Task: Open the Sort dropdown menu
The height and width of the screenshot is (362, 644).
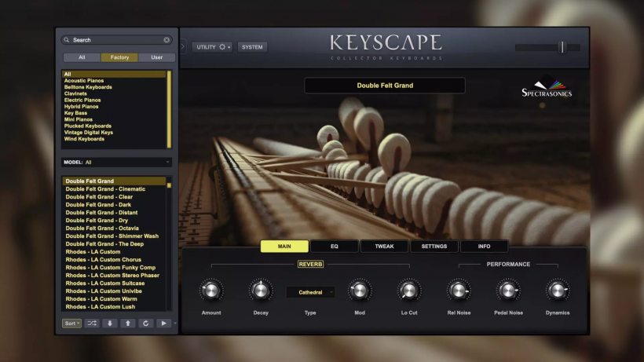Action: [72, 323]
